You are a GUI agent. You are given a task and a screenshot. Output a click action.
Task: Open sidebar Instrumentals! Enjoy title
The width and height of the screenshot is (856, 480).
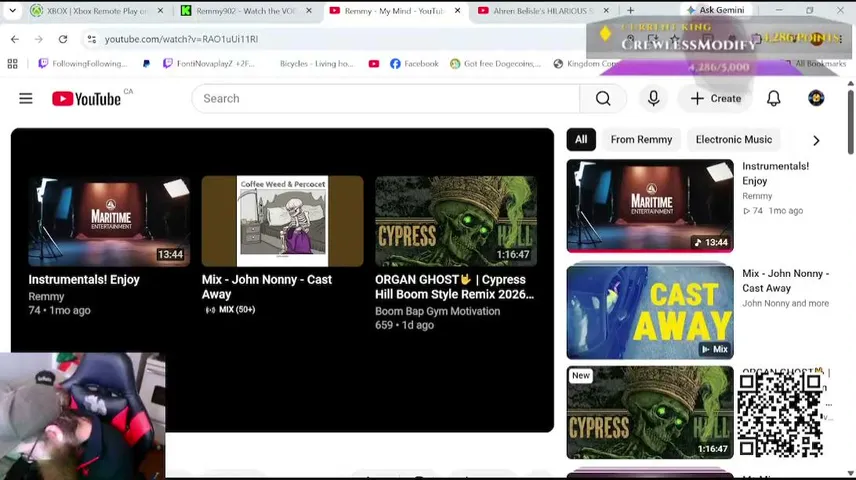pos(775,174)
